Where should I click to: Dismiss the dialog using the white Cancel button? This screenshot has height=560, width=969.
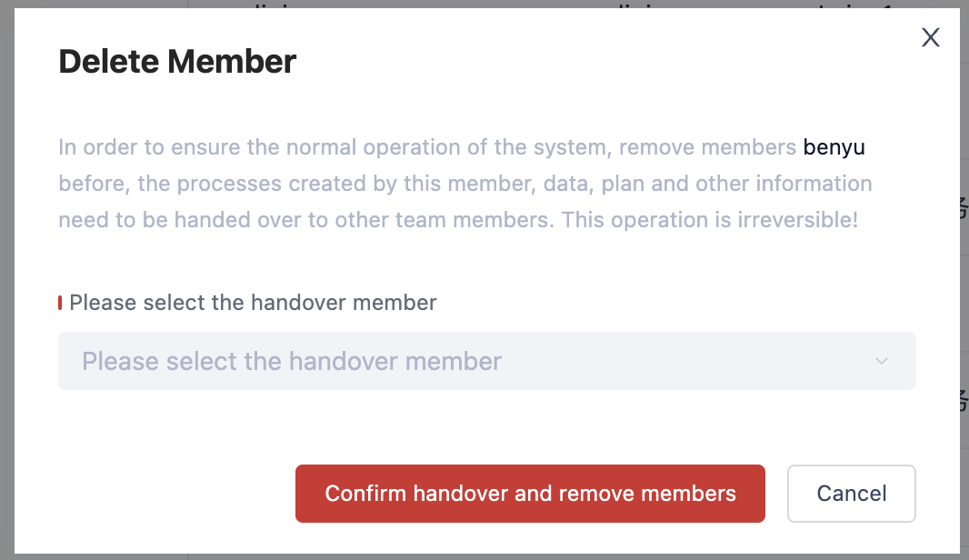(x=852, y=494)
